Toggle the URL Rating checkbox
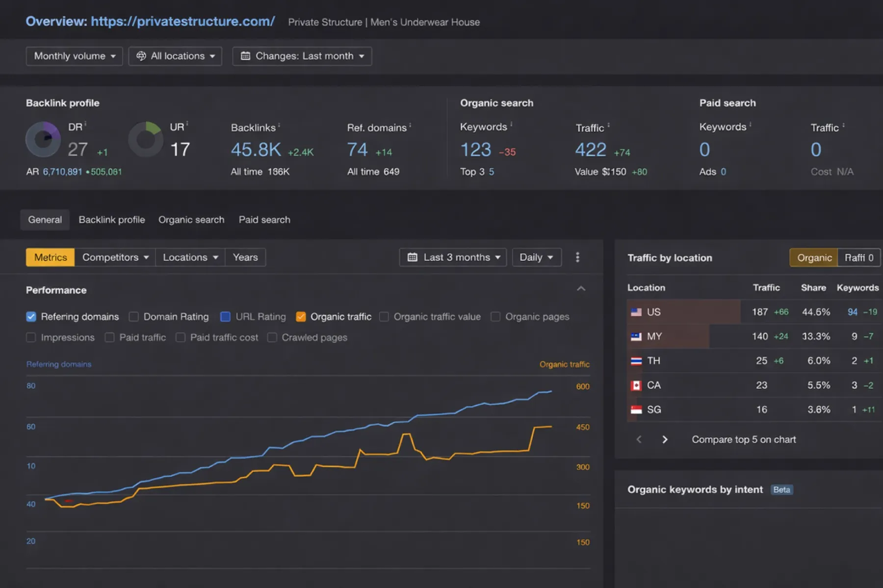This screenshot has height=588, width=883. coord(225,317)
